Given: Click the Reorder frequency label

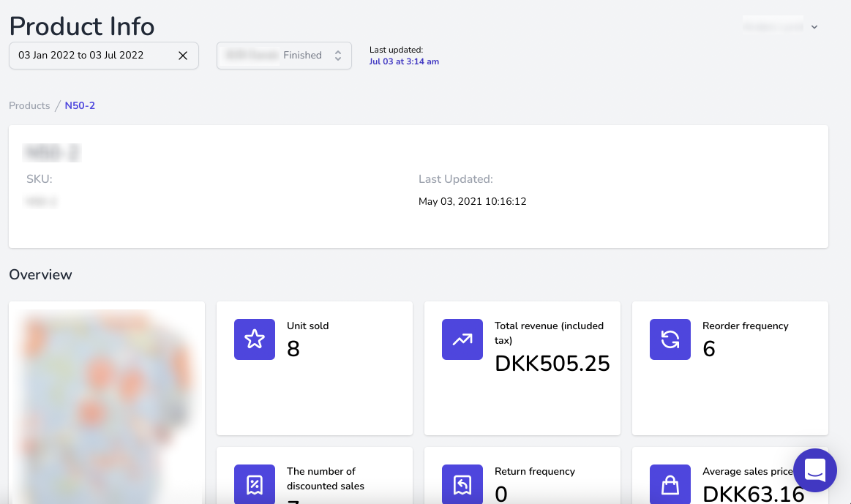Looking at the screenshot, I should pos(745,326).
